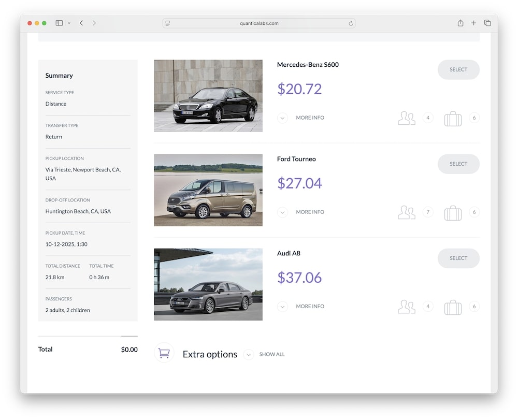Open the Share icon in the toolbar
This screenshot has width=518, height=420.
coord(460,23)
